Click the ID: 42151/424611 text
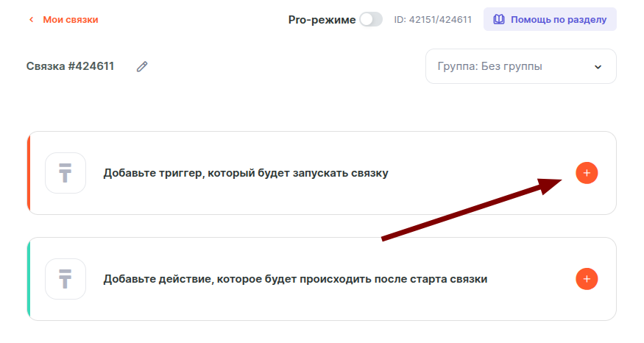The height and width of the screenshot is (343, 644). (x=433, y=20)
